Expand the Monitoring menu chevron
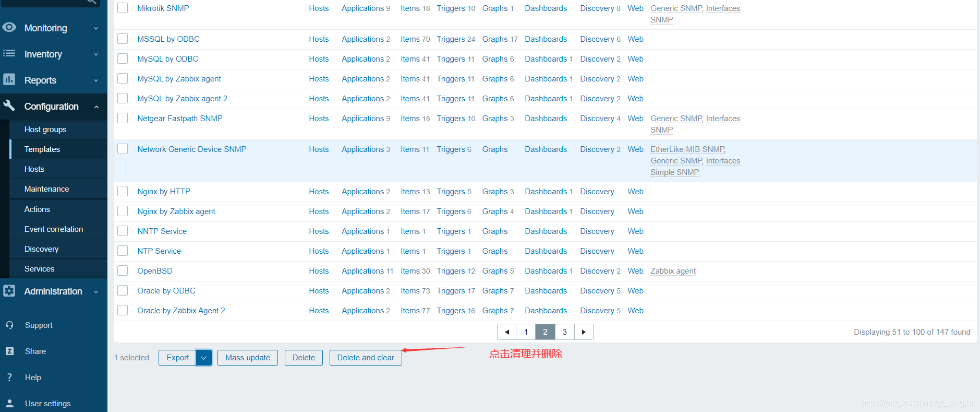Screen dimensions: 980x412 [x=96, y=28]
